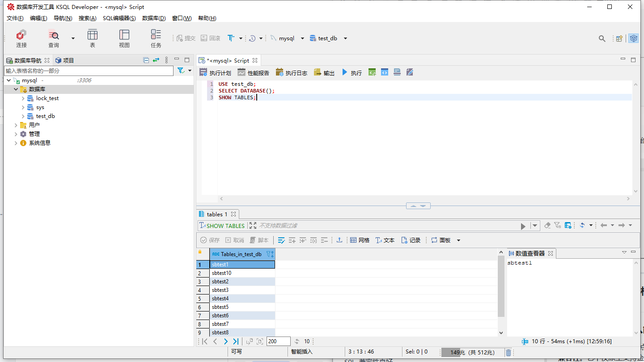Click the 任务 (Tasks) toolbar icon

[156, 38]
